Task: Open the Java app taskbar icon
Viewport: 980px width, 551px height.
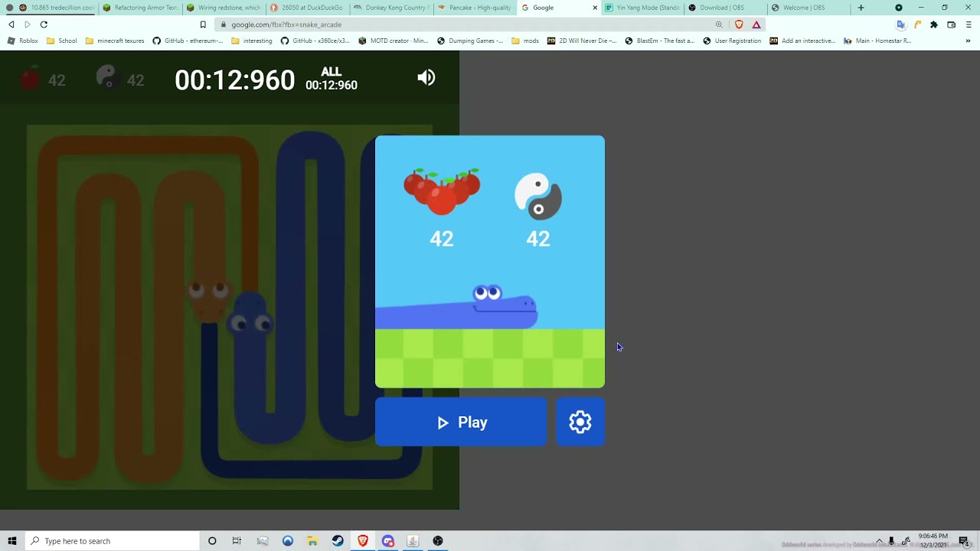Action: [x=413, y=541]
